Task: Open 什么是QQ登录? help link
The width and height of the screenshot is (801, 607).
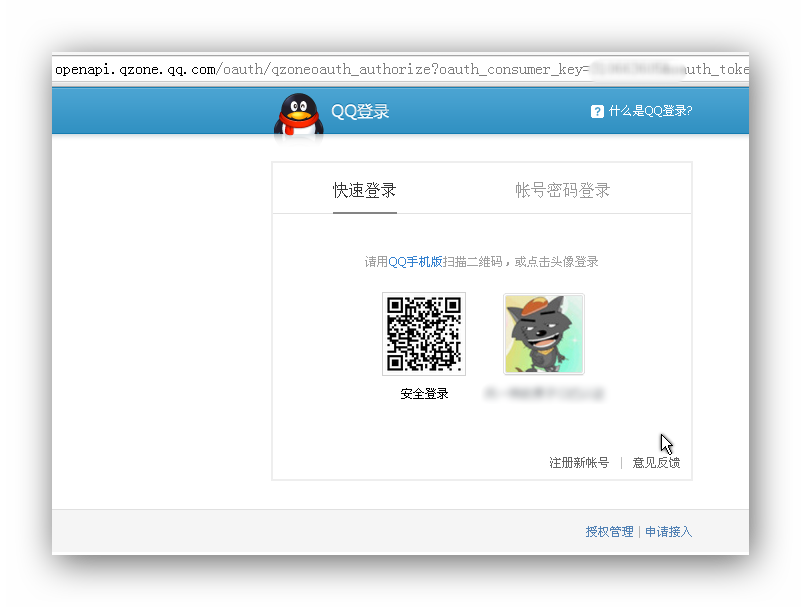Action: [650, 111]
